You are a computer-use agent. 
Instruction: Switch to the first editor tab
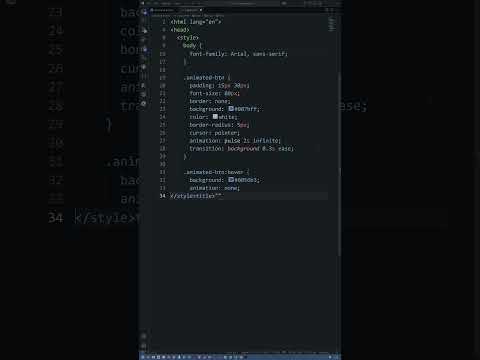point(161,10)
